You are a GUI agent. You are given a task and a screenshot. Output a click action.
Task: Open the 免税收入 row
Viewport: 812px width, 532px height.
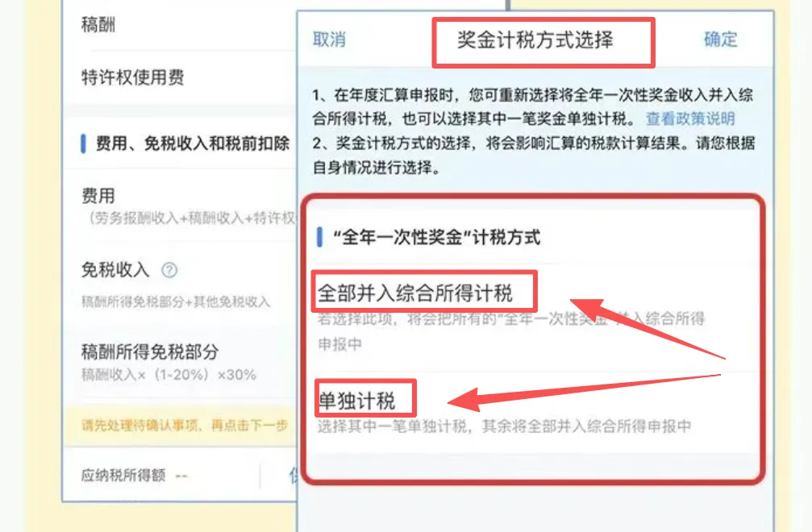pos(180,283)
